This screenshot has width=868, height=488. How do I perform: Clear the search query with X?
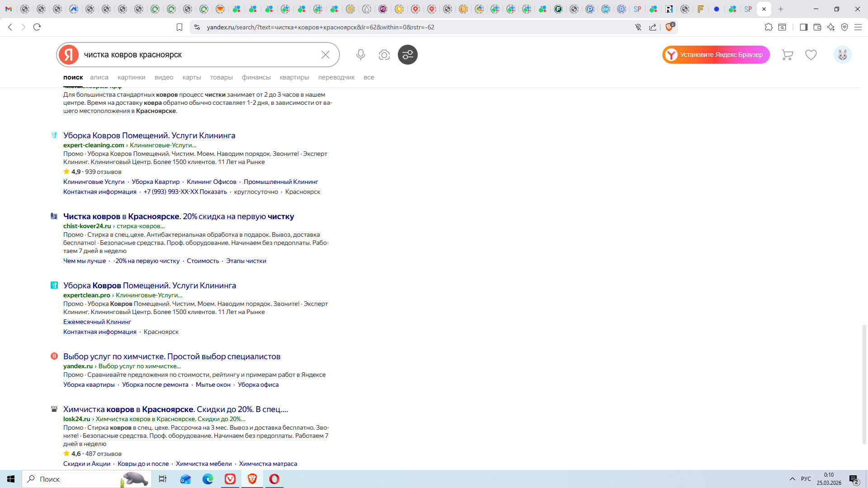(x=325, y=55)
